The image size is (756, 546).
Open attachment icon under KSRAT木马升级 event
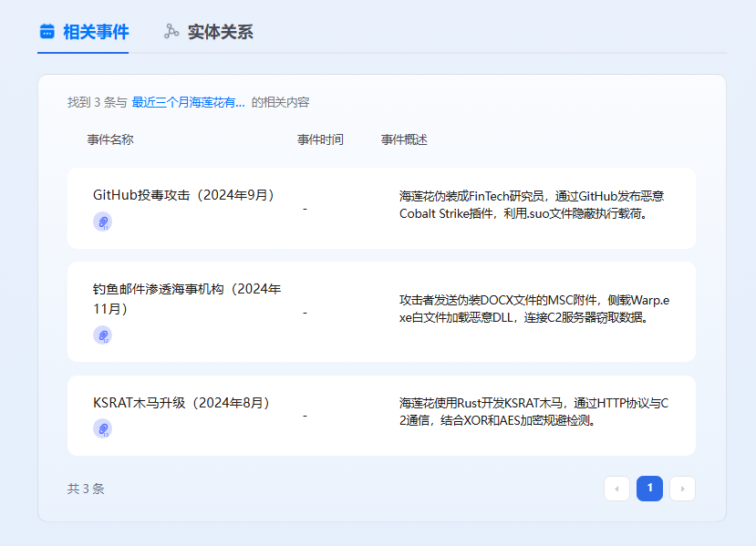103,428
